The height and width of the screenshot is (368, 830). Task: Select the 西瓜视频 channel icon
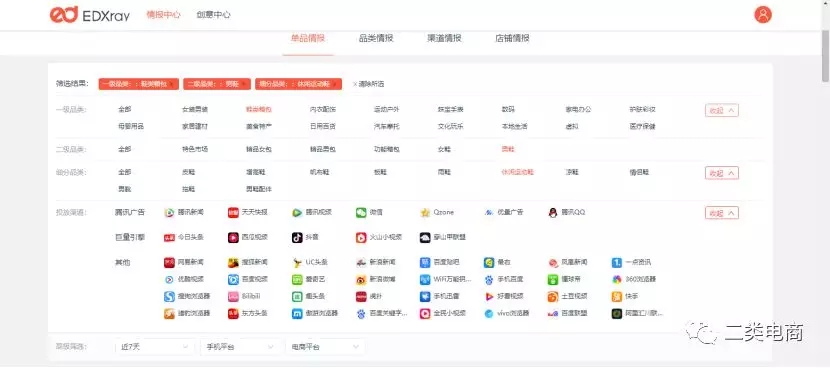click(233, 238)
